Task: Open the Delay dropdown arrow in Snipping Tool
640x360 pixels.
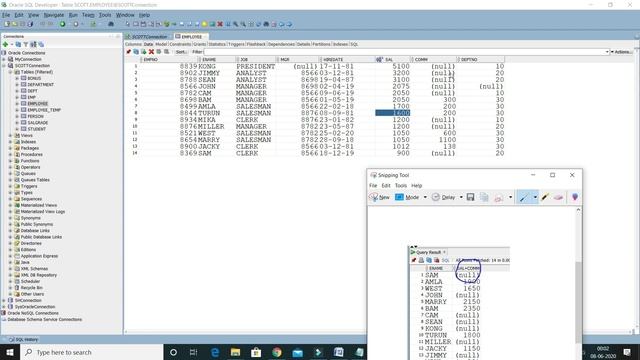Action: coord(461,197)
